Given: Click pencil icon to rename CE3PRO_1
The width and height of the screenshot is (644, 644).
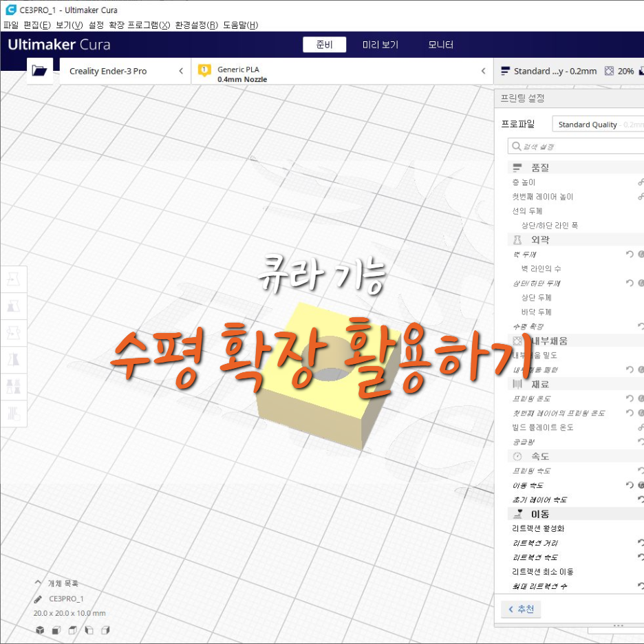Looking at the screenshot, I should click(38, 599).
